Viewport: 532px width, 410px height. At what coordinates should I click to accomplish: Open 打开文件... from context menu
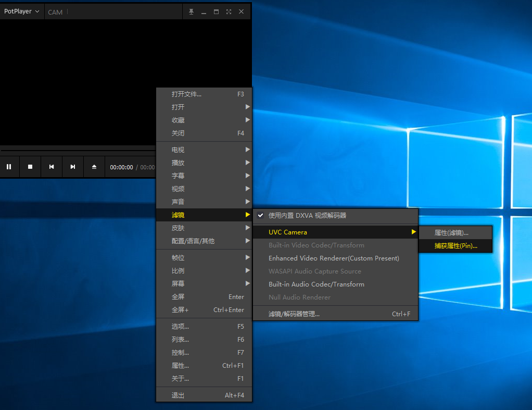pos(186,94)
